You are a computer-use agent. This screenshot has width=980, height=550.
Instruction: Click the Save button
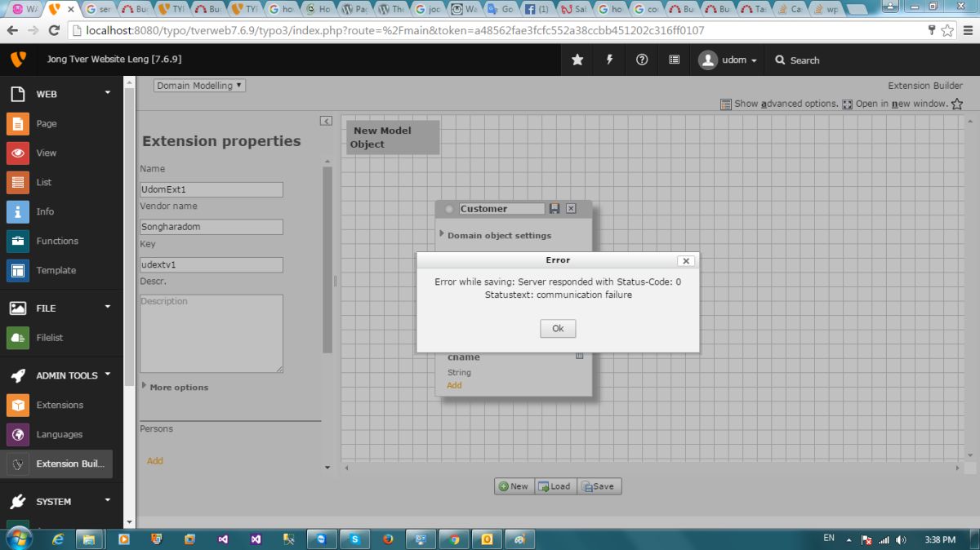(599, 486)
